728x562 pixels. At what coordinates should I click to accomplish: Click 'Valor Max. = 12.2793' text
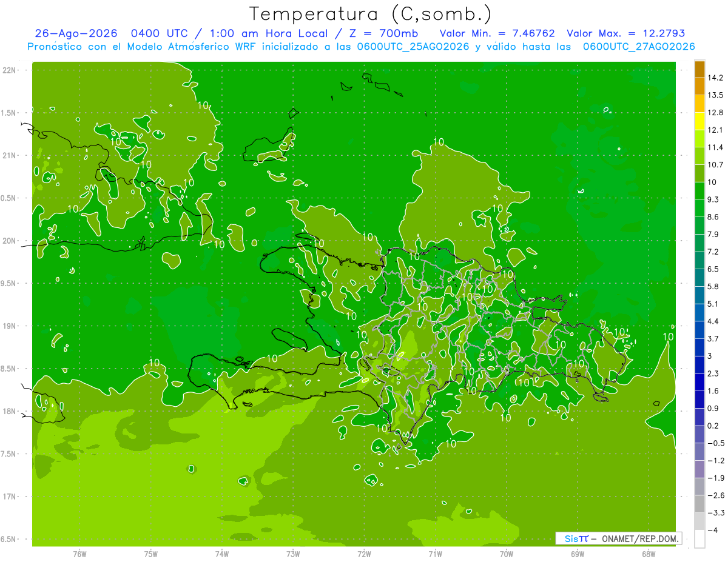625,33
